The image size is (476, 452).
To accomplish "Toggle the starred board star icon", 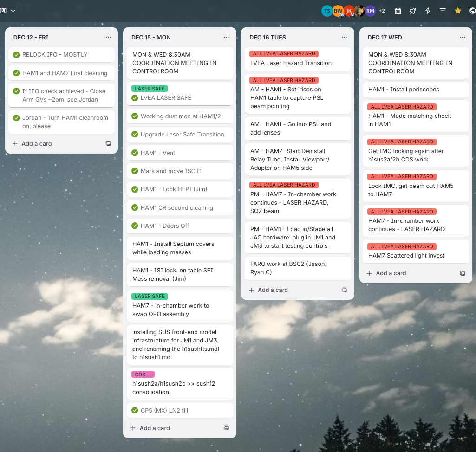I will (458, 11).
